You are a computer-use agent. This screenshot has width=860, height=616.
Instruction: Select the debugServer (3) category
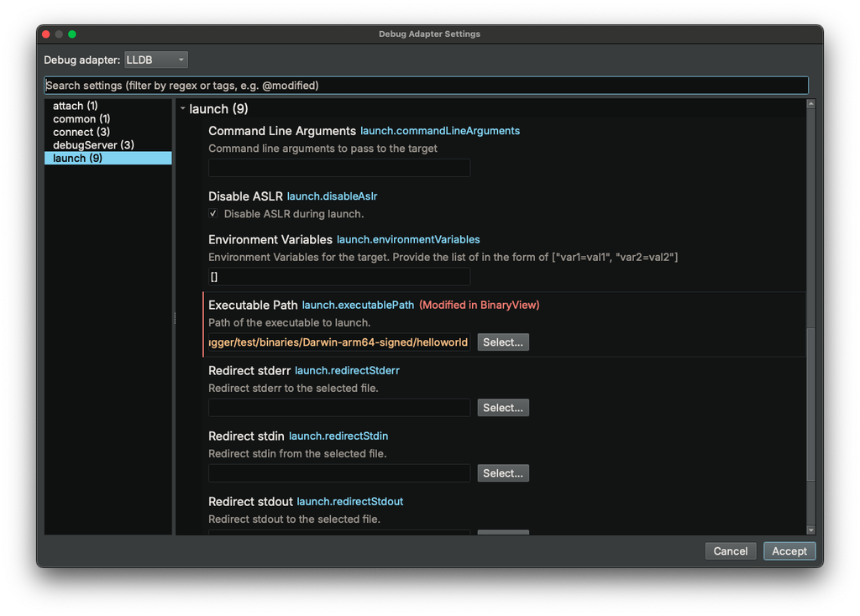click(93, 145)
